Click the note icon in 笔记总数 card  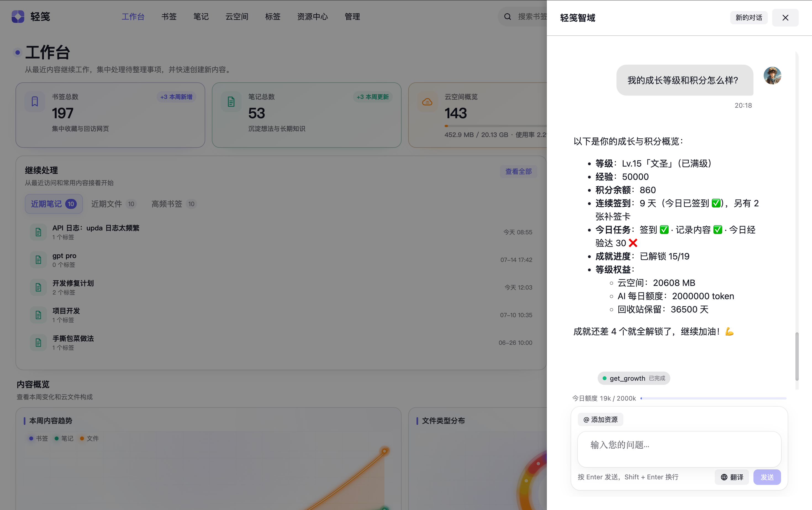tap(231, 101)
